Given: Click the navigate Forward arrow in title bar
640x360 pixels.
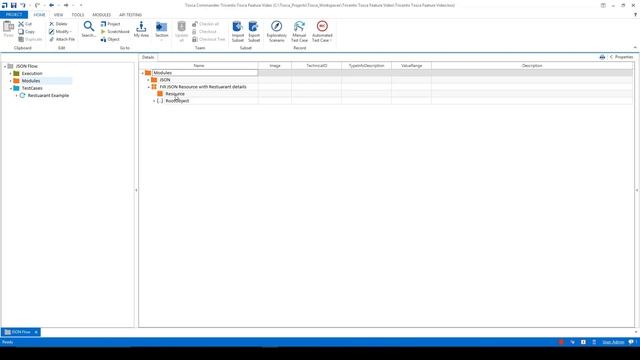Looking at the screenshot, I should pos(66,5).
